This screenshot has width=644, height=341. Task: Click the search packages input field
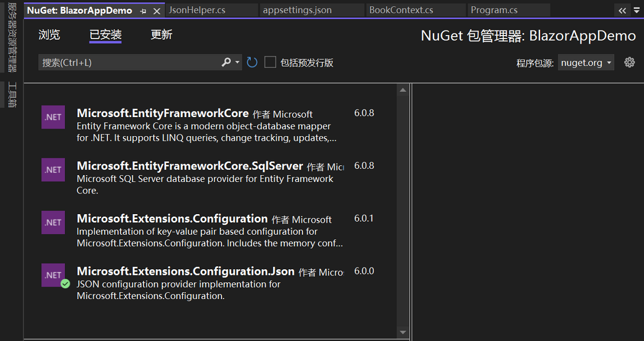129,62
